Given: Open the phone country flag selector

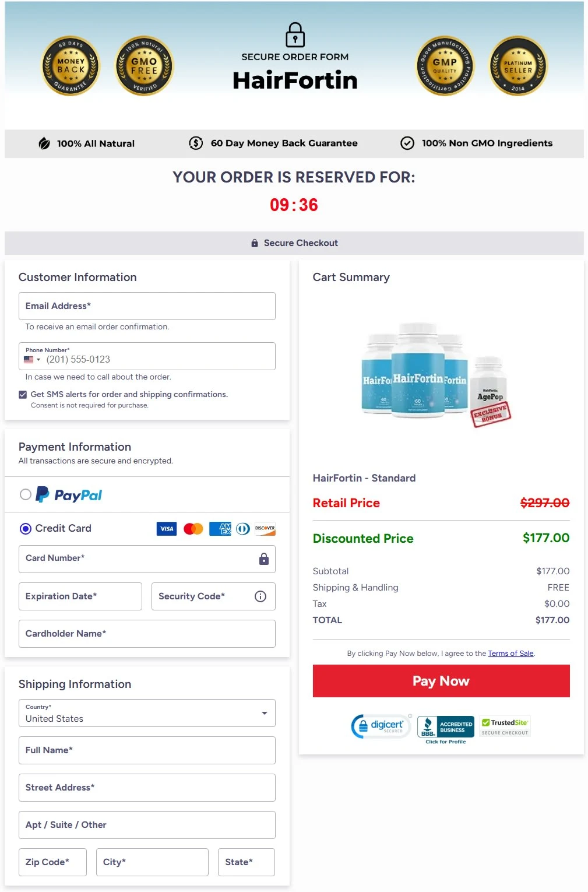Looking at the screenshot, I should click(x=33, y=360).
